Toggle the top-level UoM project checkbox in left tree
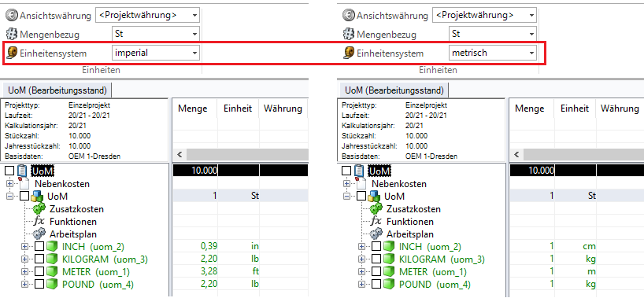 pyautogui.click(x=10, y=171)
